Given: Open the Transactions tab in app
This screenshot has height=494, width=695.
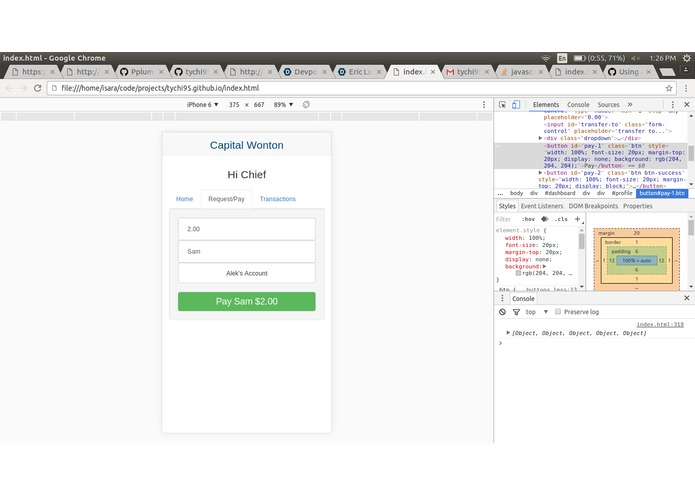Looking at the screenshot, I should 277,199.
